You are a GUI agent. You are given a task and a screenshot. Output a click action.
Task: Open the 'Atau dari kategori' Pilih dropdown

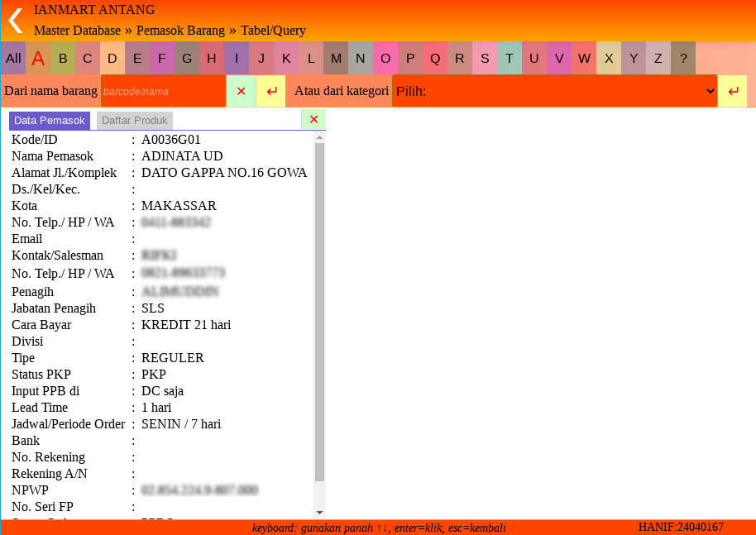[554, 91]
